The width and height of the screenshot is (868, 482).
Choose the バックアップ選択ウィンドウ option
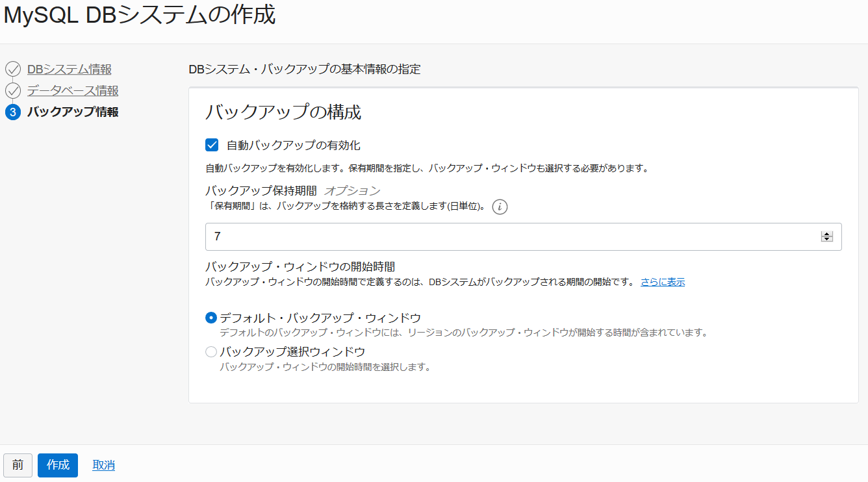click(211, 351)
